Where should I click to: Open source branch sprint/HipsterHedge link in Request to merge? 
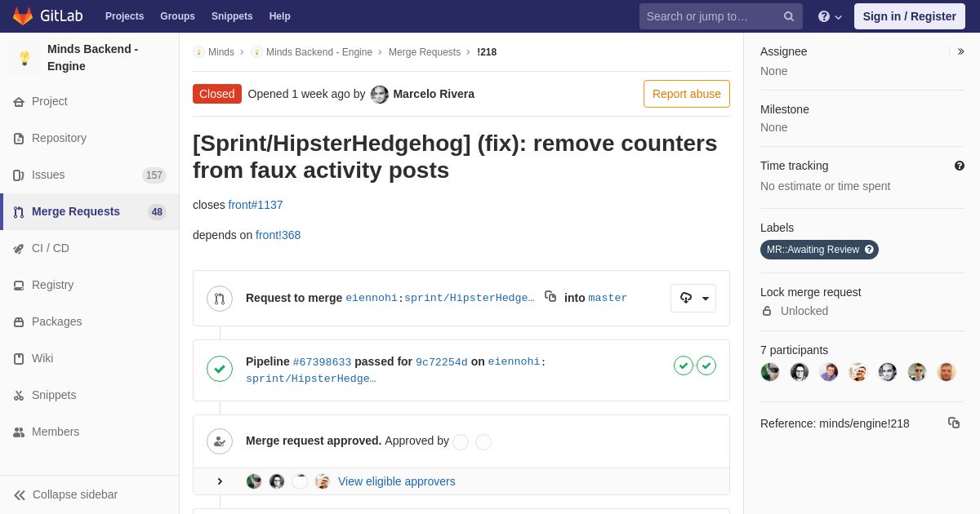tap(470, 298)
